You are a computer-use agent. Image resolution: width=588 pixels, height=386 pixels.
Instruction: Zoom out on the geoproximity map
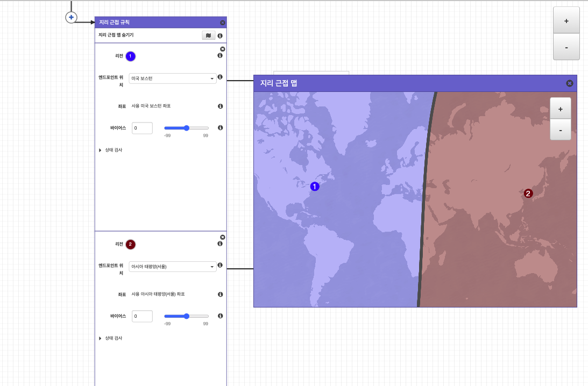point(560,130)
